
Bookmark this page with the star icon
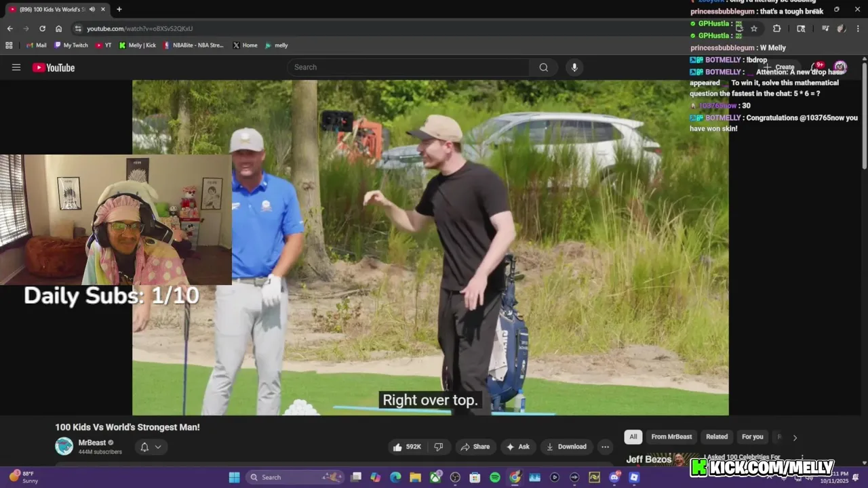(x=753, y=28)
